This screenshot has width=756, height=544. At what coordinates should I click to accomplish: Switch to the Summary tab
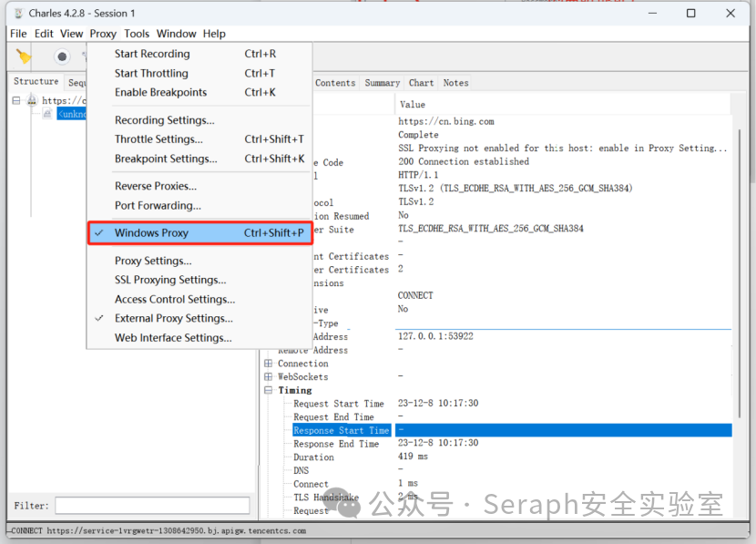(x=383, y=83)
